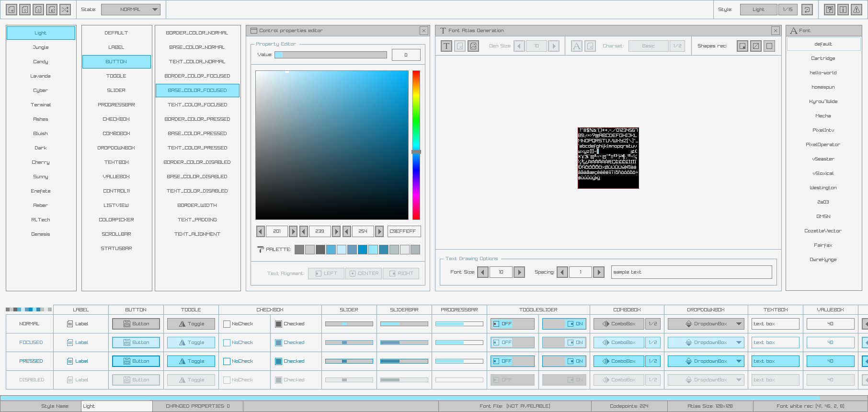Click the export style file icon
The height and width of the screenshot is (412, 868).
pyautogui.click(x=52, y=10)
